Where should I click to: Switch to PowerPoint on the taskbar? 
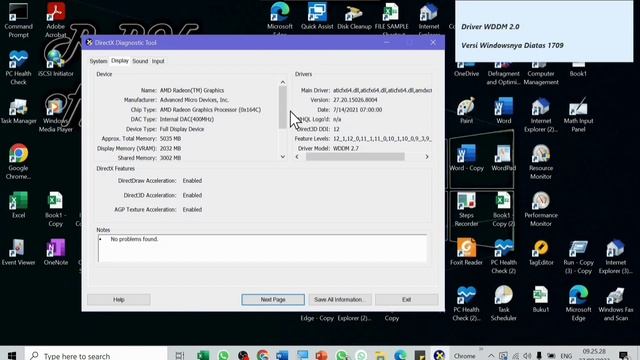[x=322, y=355]
